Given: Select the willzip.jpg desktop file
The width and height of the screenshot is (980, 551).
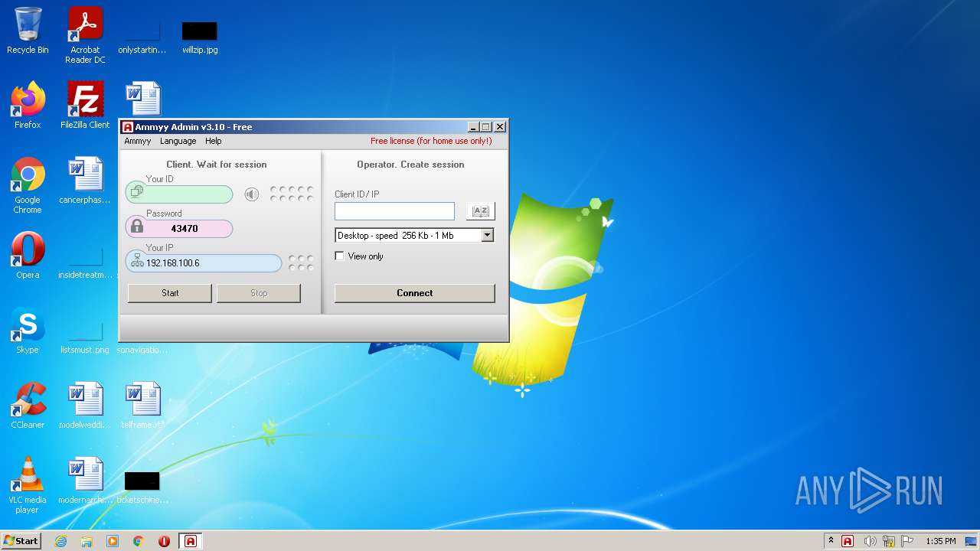Looking at the screenshot, I should [200, 37].
